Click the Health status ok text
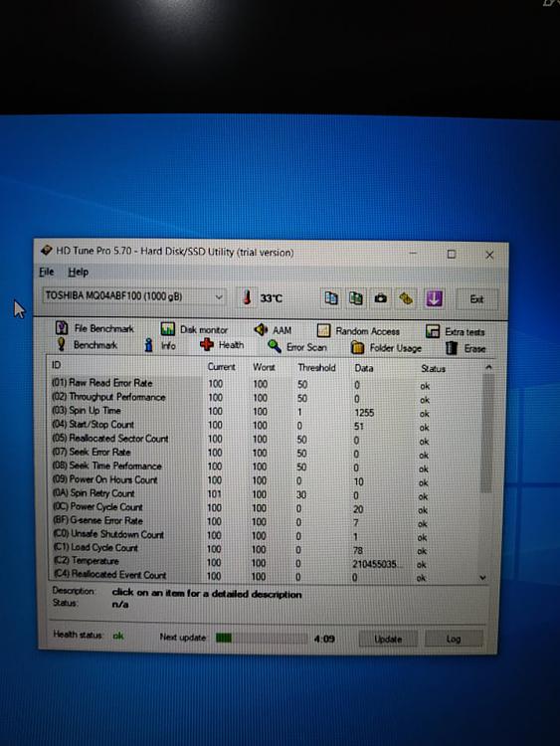This screenshot has height=746, width=560. coord(118,636)
